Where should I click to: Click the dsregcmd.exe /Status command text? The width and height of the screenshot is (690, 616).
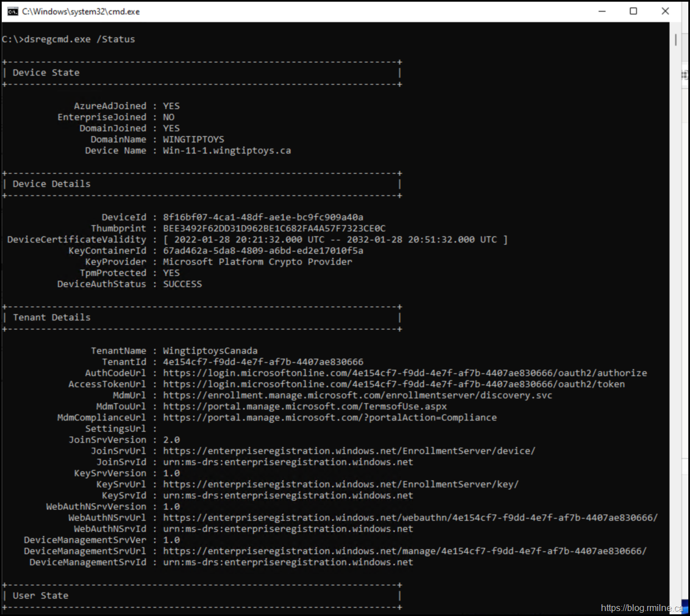[x=80, y=40]
